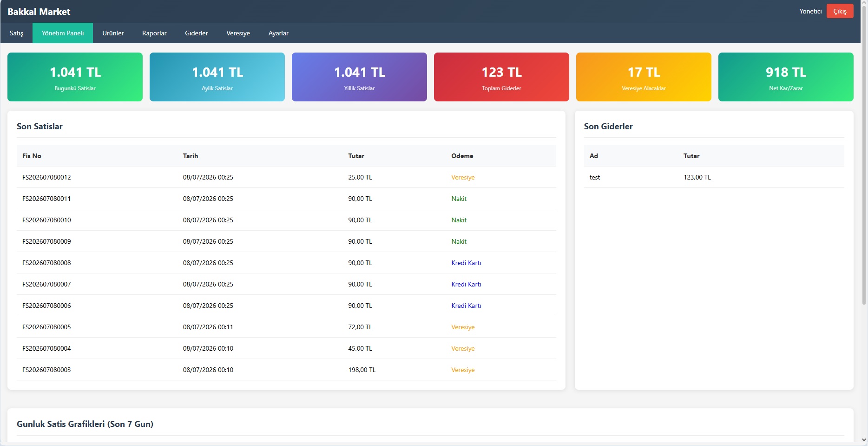This screenshot has width=868, height=446.
Task: Open the red Toplam Giderler card
Action: coord(501,77)
